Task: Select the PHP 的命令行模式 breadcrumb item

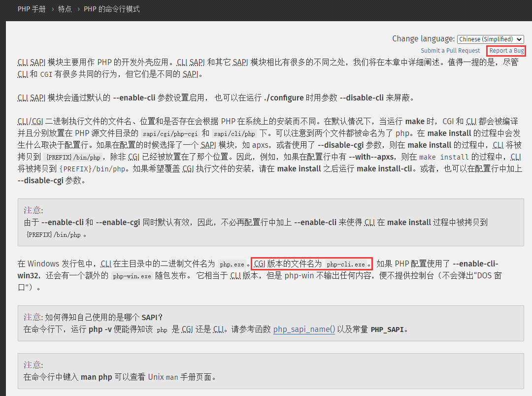Action: 112,9
